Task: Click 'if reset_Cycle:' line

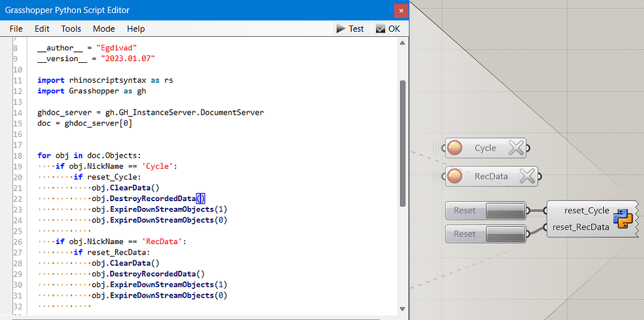Action: pos(107,177)
